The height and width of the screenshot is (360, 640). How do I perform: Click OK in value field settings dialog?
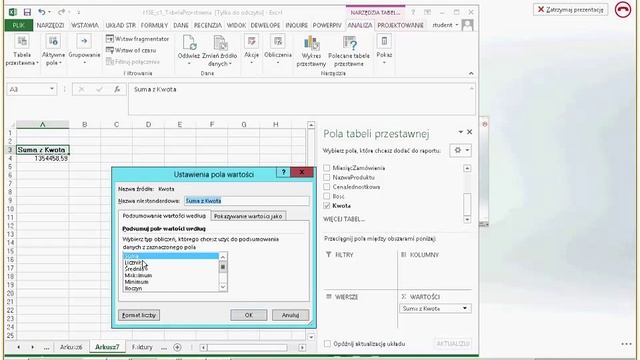point(249,315)
